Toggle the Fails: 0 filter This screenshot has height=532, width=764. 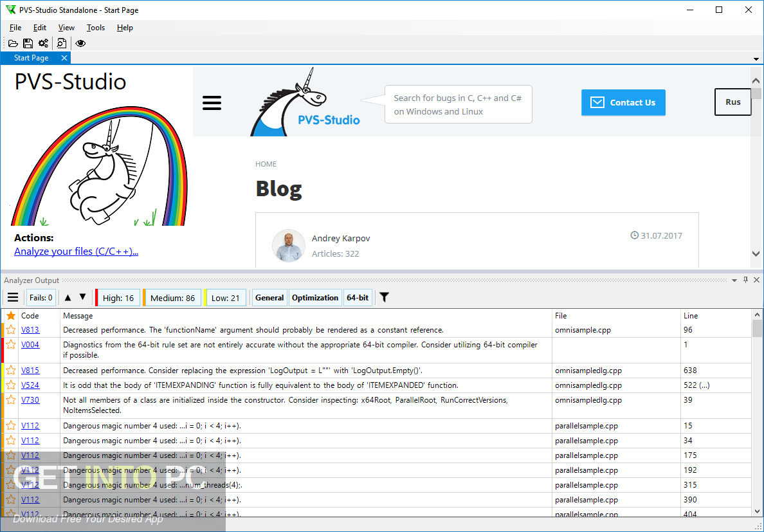[41, 298]
